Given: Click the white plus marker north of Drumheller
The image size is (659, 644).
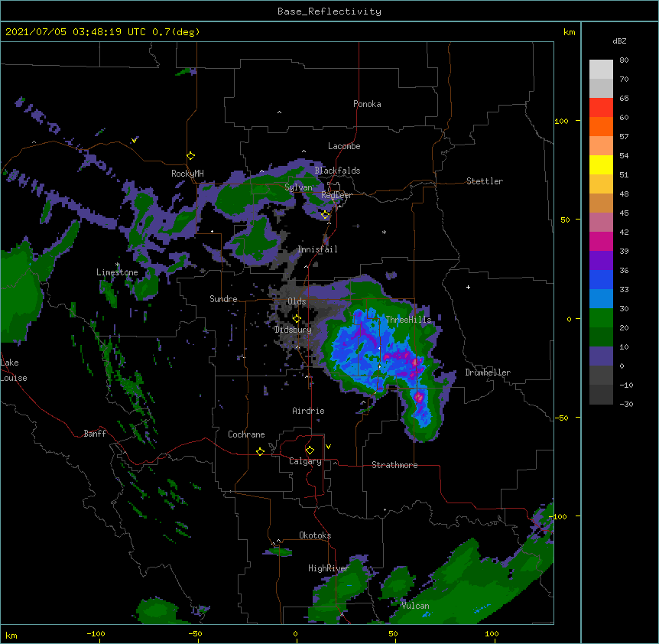Looking at the screenshot, I should click(468, 287).
